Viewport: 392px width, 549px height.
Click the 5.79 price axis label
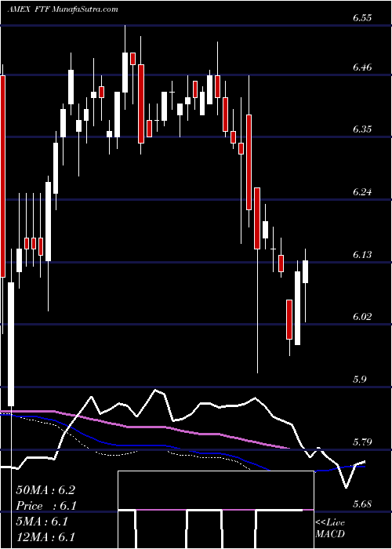point(362,442)
